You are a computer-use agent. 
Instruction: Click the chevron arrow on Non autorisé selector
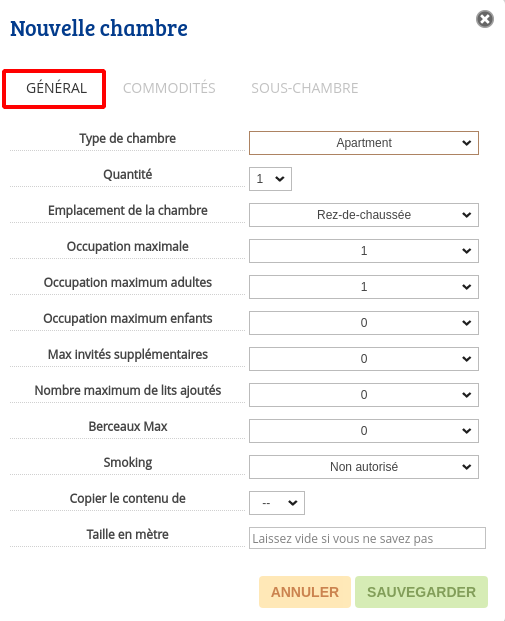tap(467, 467)
